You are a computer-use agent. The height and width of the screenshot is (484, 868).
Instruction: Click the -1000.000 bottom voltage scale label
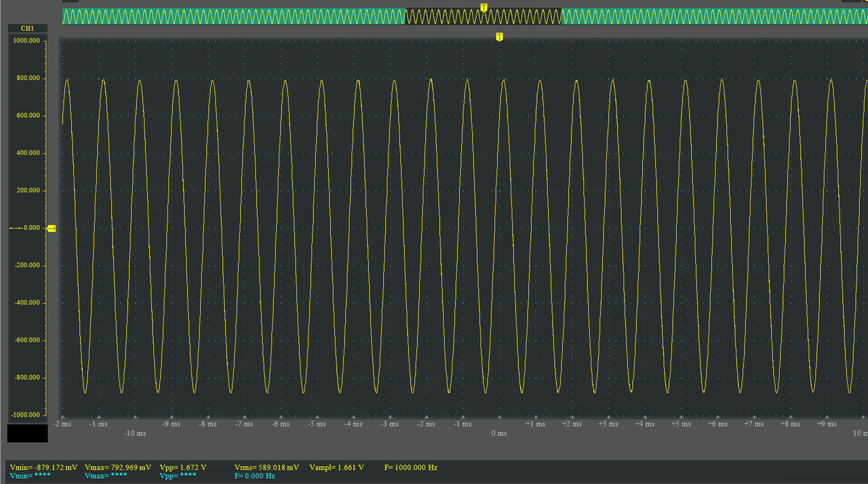25,415
